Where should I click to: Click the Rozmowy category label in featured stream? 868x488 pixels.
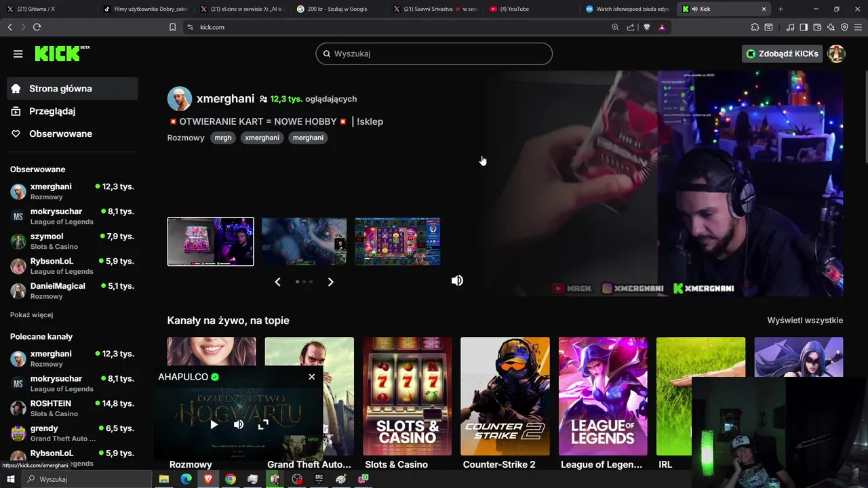186,138
